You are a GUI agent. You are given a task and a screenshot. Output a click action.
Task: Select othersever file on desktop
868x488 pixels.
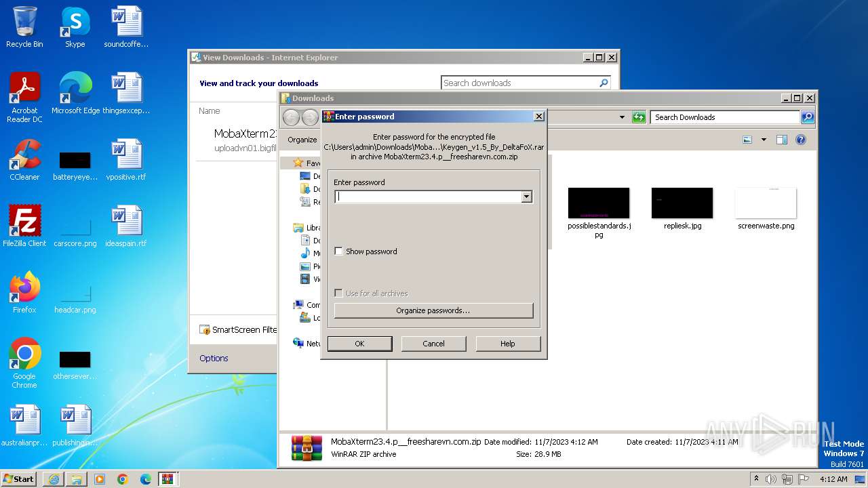click(75, 365)
